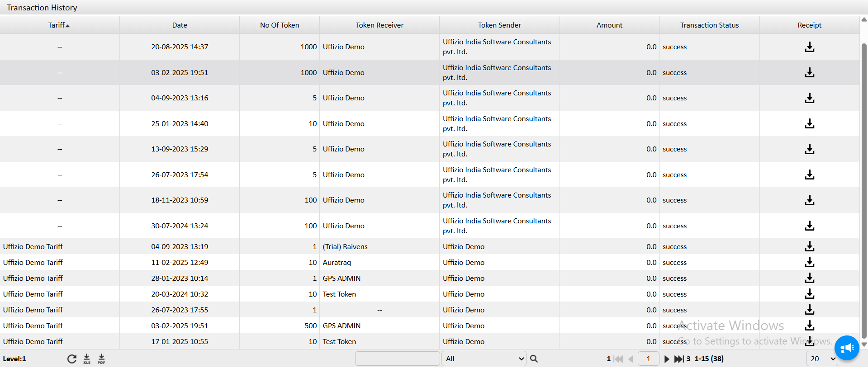The image size is (868, 368).
Task: Click the Transaction Status column header
Action: point(709,25)
